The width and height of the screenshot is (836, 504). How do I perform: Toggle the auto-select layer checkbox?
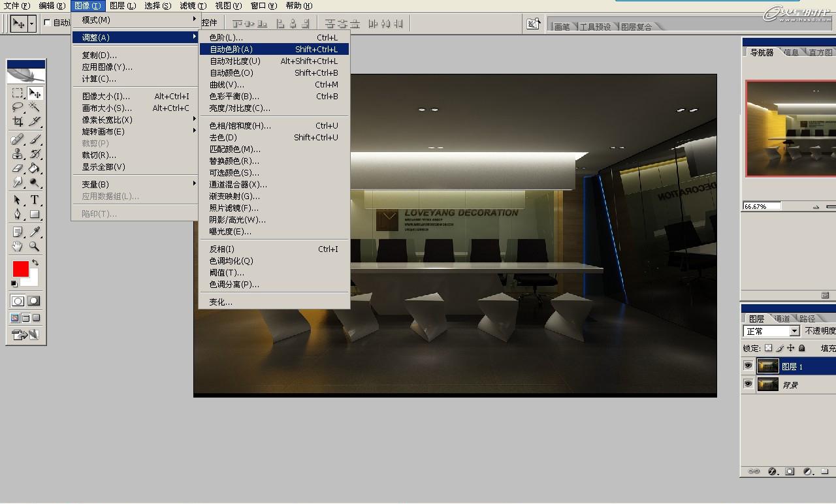[x=47, y=23]
